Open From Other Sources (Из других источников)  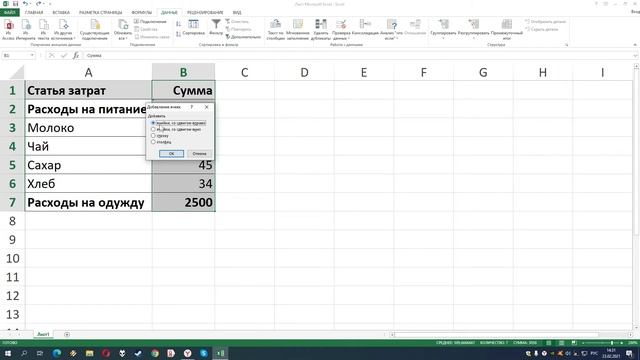[x=63, y=29]
